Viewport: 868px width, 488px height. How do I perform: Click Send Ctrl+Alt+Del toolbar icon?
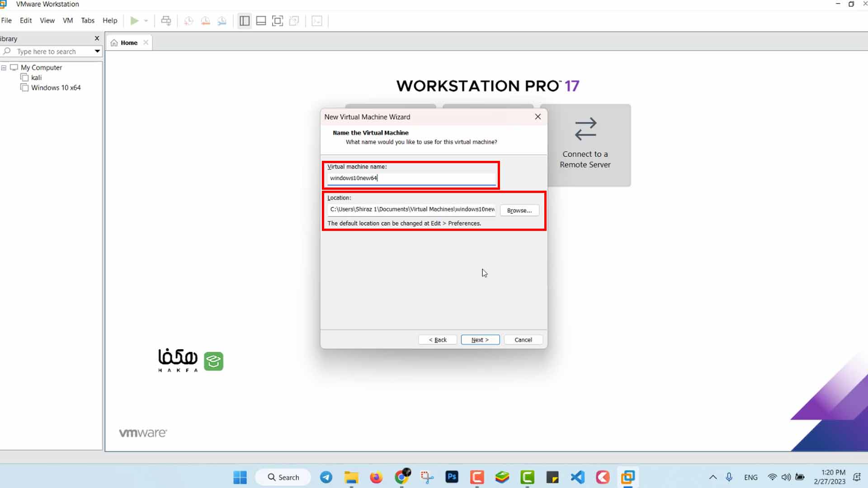166,21
